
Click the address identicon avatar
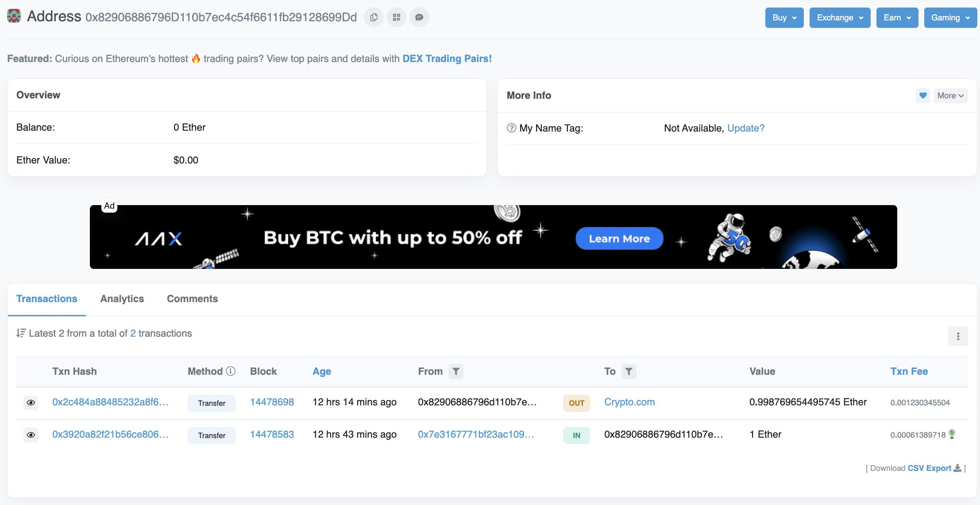point(14,16)
